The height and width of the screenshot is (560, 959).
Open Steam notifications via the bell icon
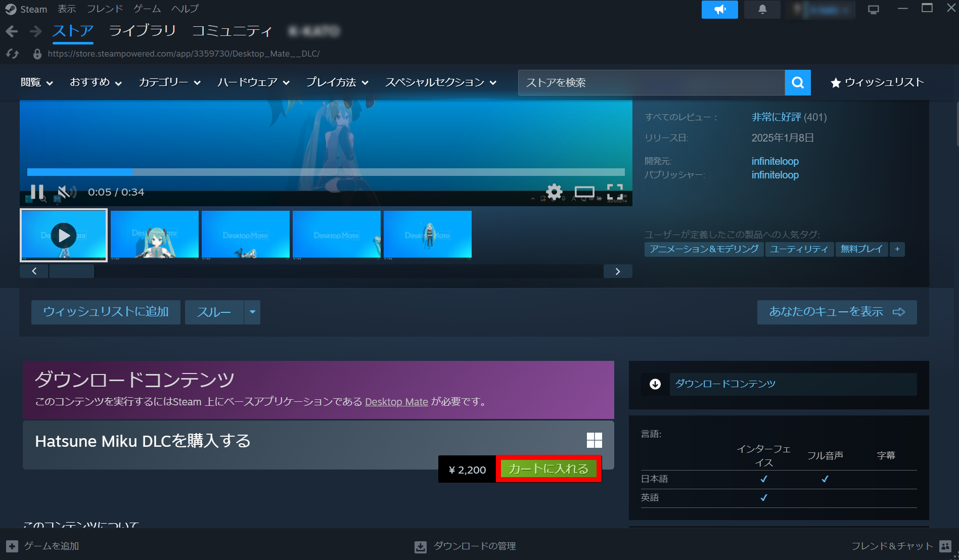762,9
